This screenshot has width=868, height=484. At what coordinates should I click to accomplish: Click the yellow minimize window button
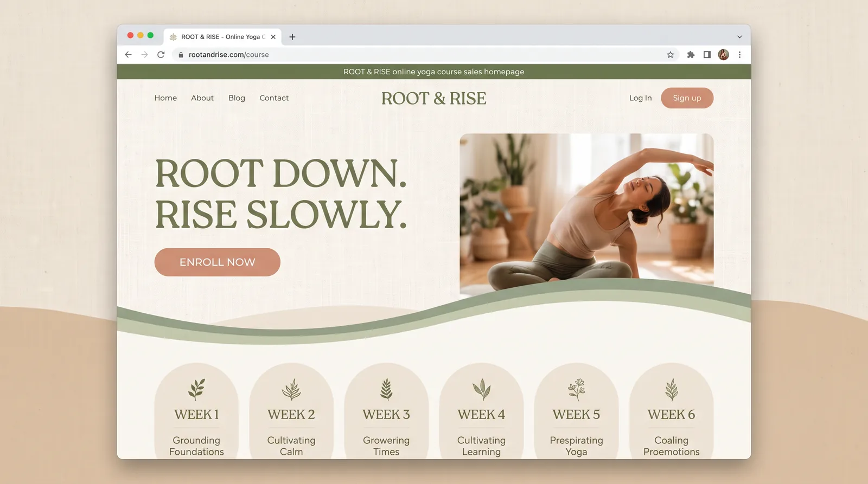pyautogui.click(x=141, y=35)
